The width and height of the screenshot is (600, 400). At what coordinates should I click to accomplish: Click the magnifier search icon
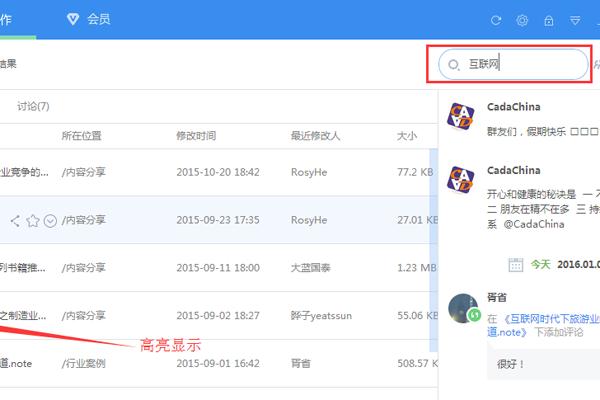454,65
